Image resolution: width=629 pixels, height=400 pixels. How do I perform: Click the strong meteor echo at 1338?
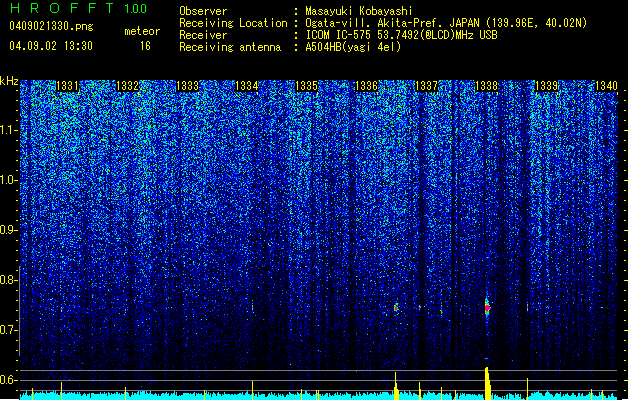487,308
